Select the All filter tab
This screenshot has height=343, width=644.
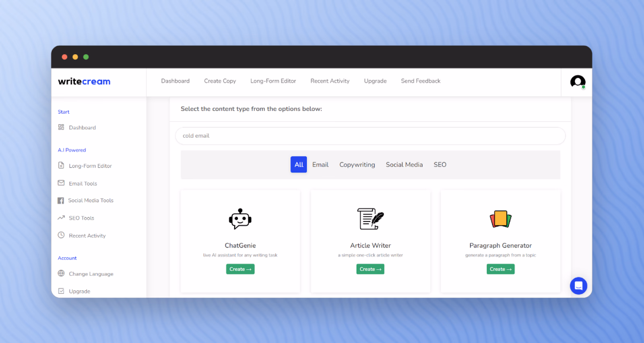click(299, 164)
